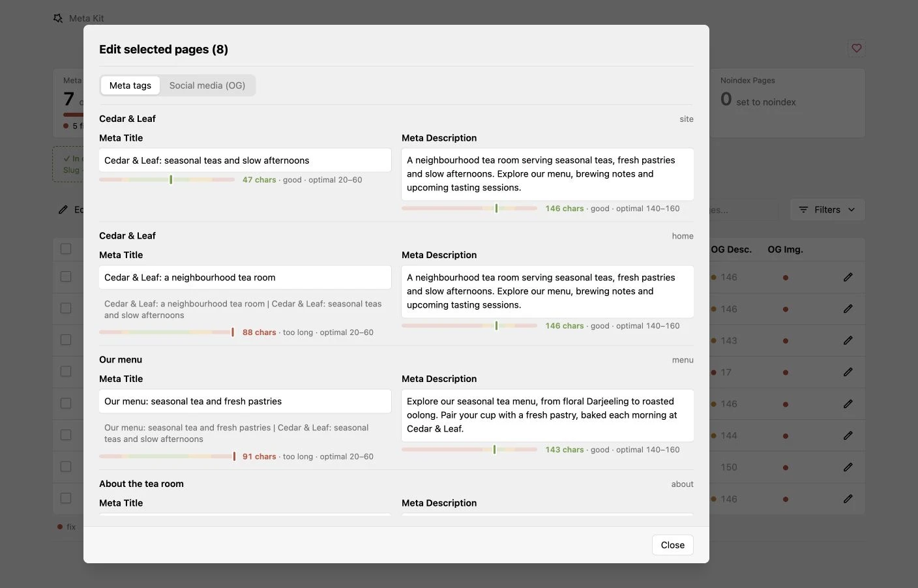Viewport: 918px width, 588px height.
Task: Click the 'About the tea room' page heading
Action: tap(141, 484)
